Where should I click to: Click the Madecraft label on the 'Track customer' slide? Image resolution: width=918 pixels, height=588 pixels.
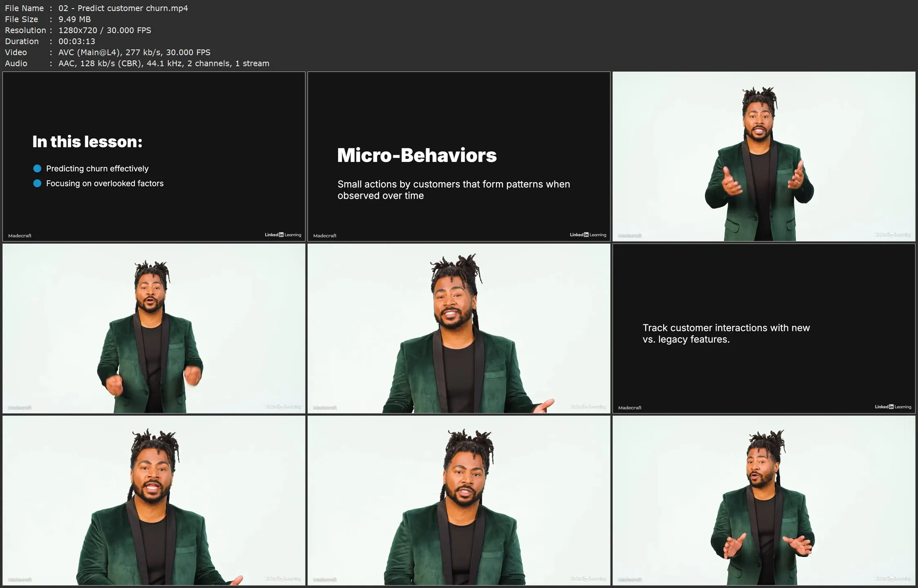(630, 408)
